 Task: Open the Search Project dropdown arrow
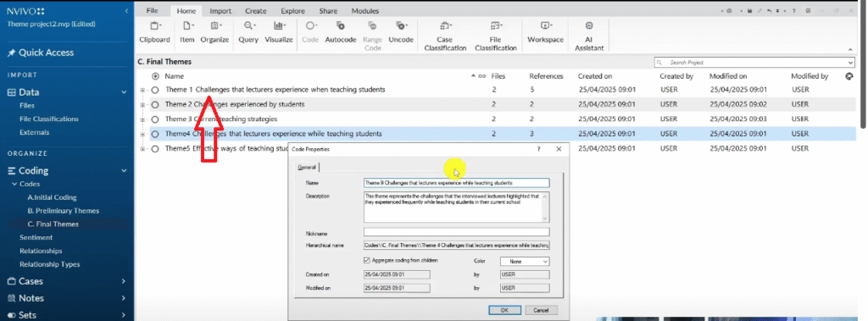tap(851, 63)
